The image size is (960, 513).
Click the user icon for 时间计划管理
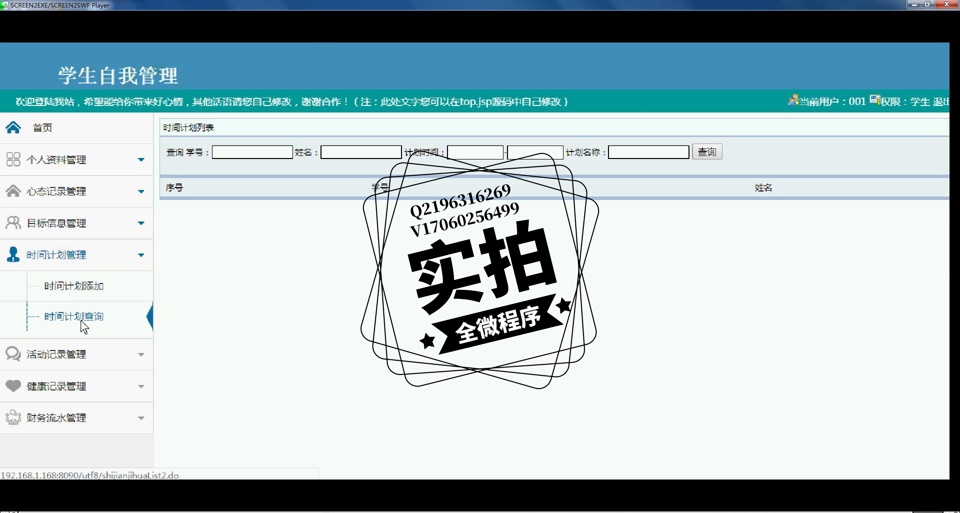point(13,255)
